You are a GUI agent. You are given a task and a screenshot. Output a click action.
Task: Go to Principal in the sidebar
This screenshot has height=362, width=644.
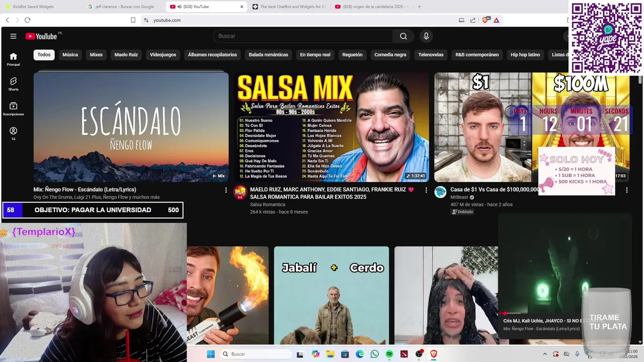tap(14, 59)
